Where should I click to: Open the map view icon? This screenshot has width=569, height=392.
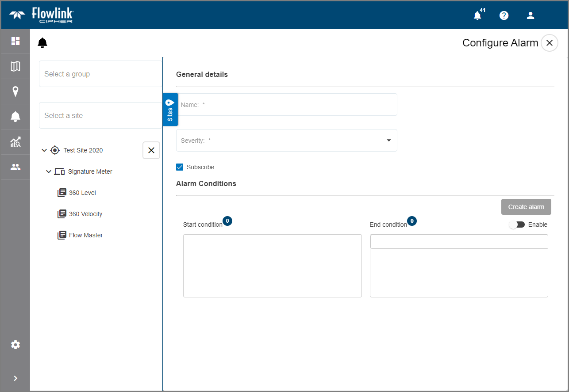tap(15, 66)
